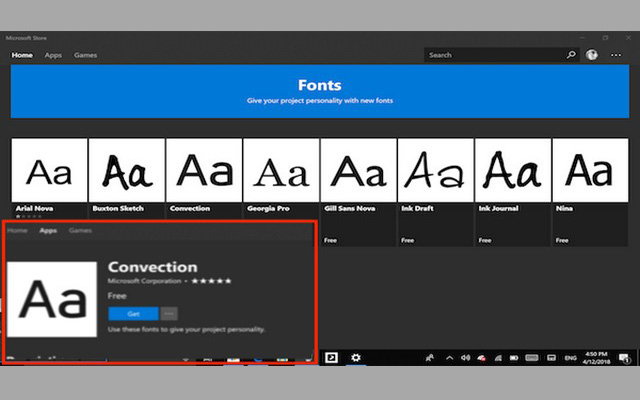640x400 pixels.
Task: Open the Buxton Sketch font tile
Action: pyautogui.click(x=127, y=170)
